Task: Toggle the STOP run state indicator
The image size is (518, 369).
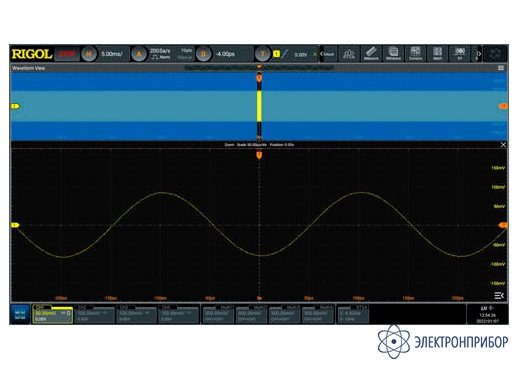Action: coord(67,54)
